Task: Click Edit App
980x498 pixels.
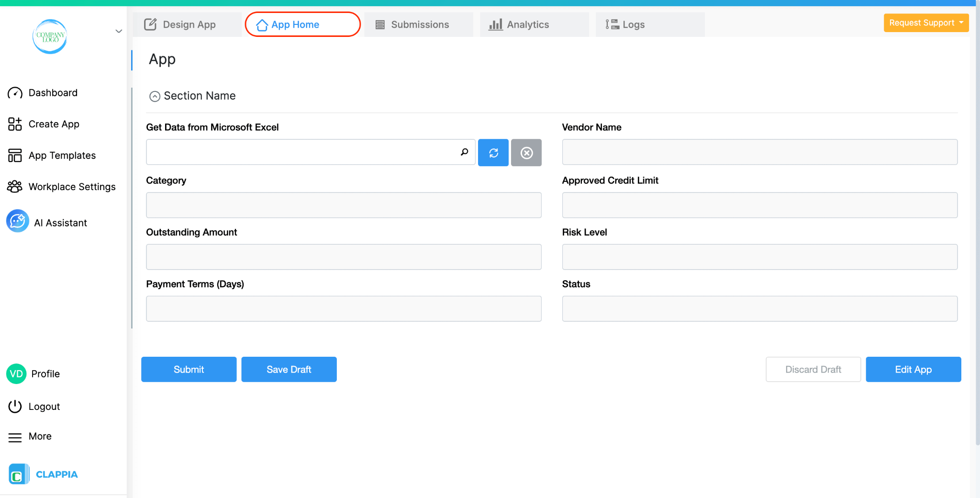Action: click(x=913, y=369)
